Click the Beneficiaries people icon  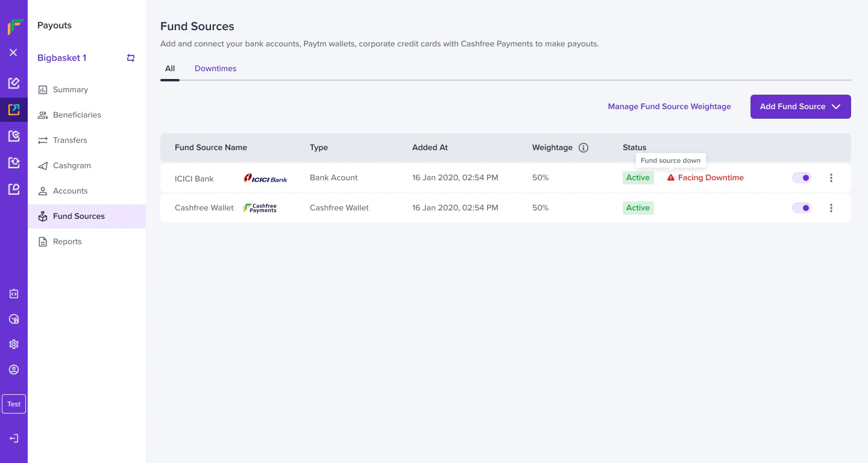[x=43, y=115]
